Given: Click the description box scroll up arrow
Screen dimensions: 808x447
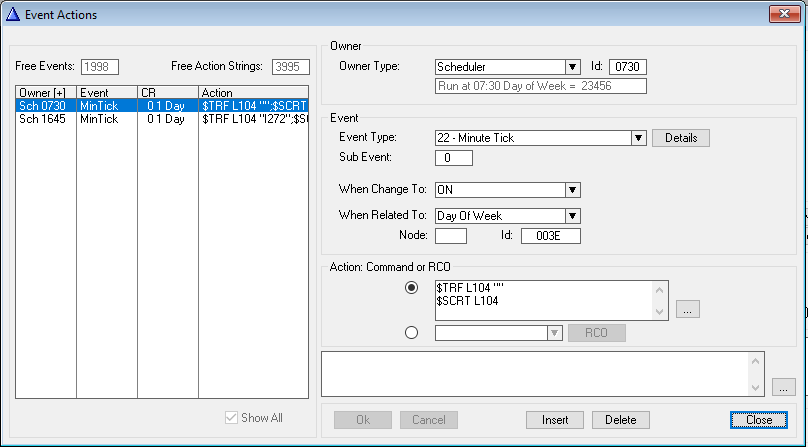Looking at the screenshot, I should point(755,361).
